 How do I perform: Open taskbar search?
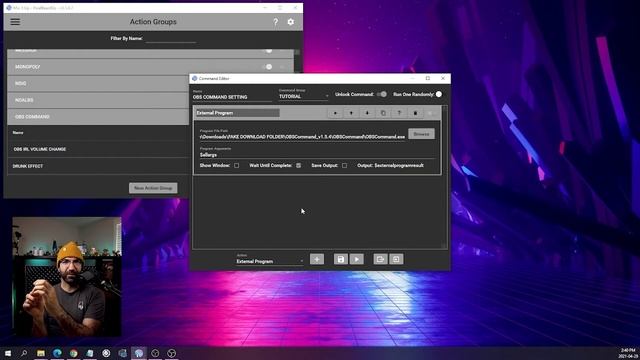coord(24,353)
